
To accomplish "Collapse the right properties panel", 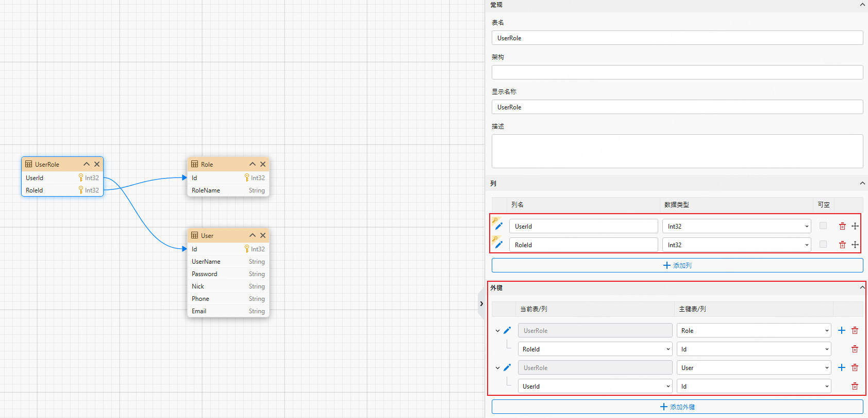I will coord(481,303).
